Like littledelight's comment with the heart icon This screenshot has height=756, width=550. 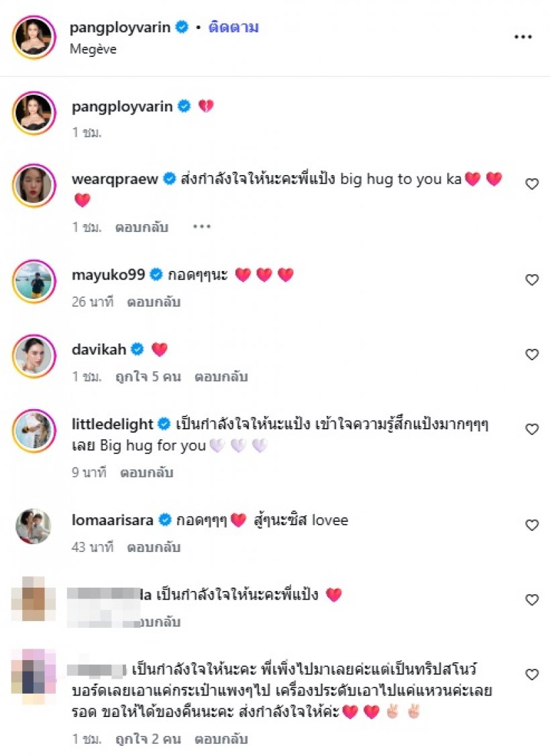pos(532,429)
